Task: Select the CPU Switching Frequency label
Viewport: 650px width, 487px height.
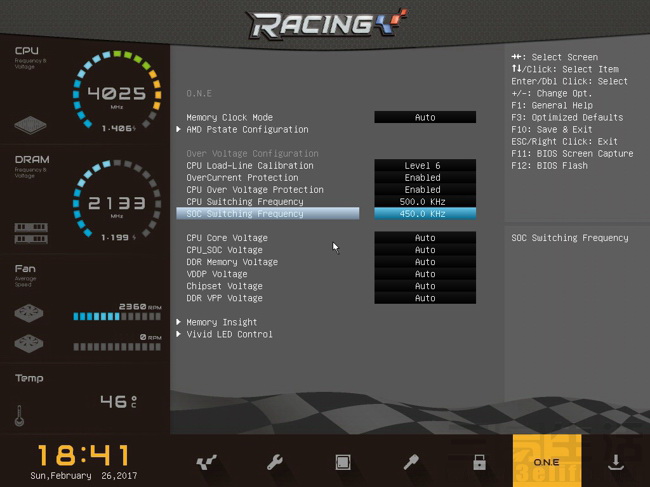Action: click(245, 201)
